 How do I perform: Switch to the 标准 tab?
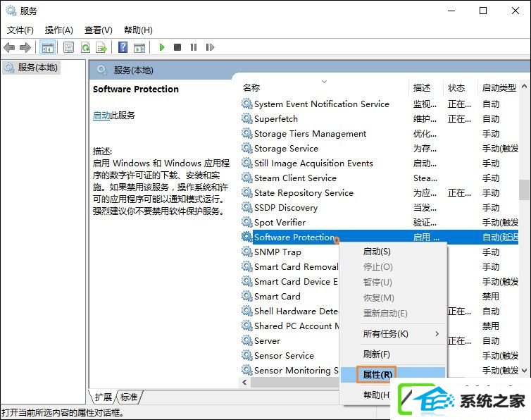[x=129, y=397]
